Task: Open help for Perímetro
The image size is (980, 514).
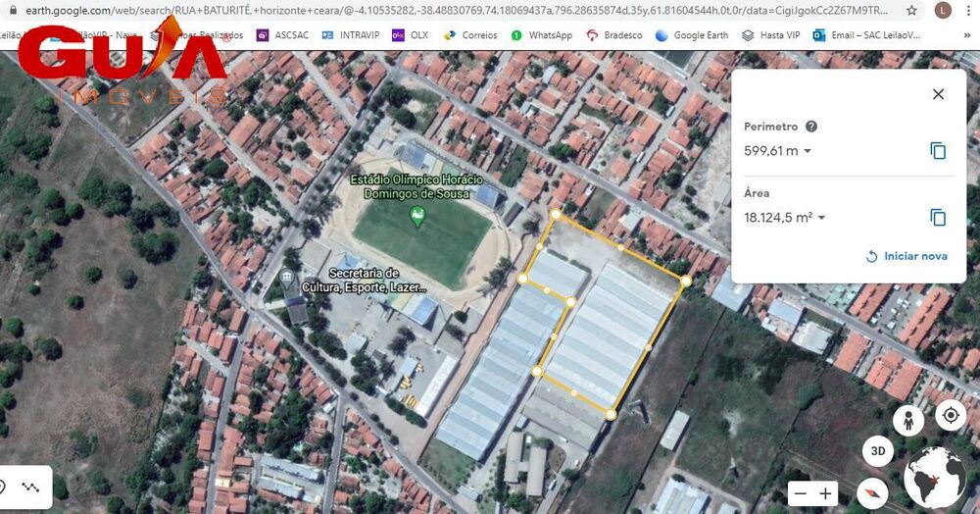Action: click(811, 127)
